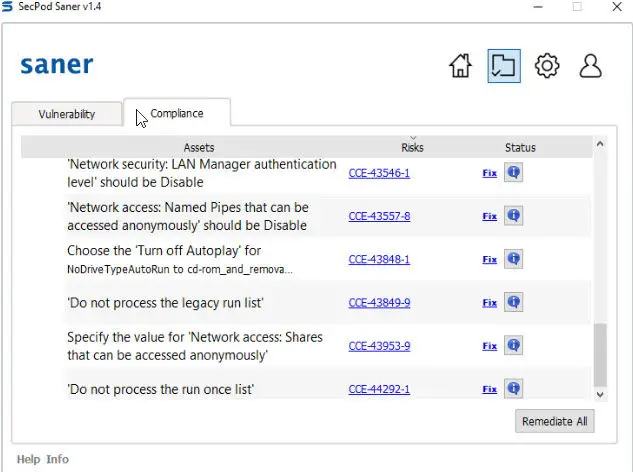The height and width of the screenshot is (472, 633).
Task: Show info for CCE-43546-1 row
Action: tap(514, 172)
